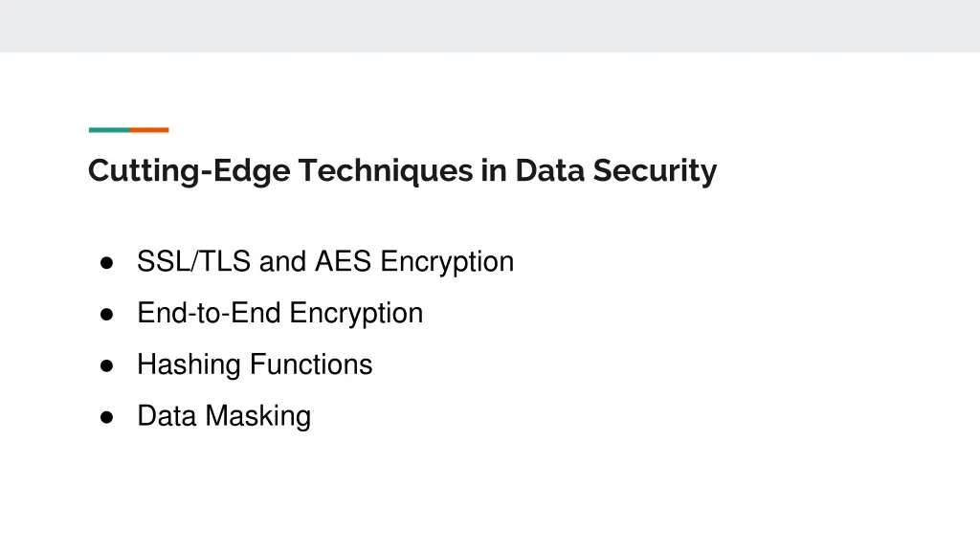Click the bullet dot before Hashing Functions
Screen dimensions: 980x551
(108, 365)
